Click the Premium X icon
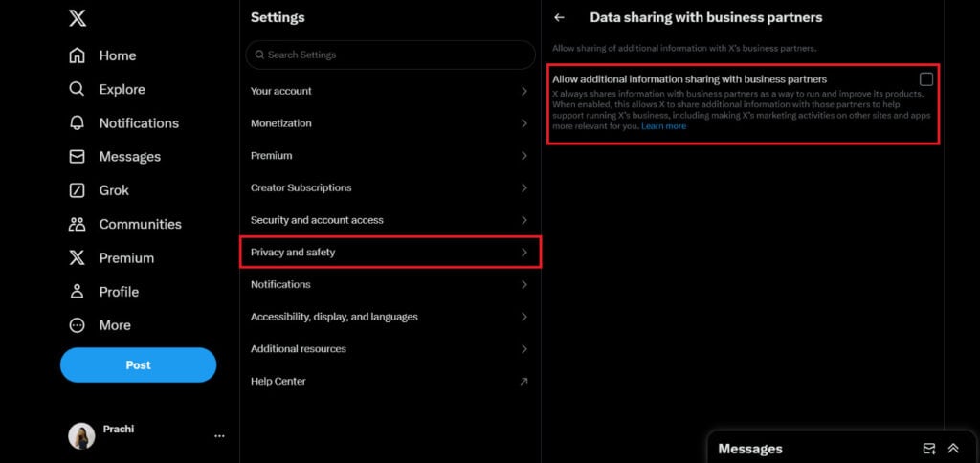This screenshot has height=463, width=980. point(77,258)
